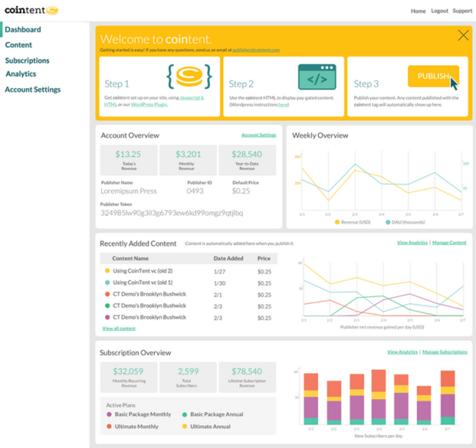
Task: Open the Manage Content link
Action: (x=449, y=243)
